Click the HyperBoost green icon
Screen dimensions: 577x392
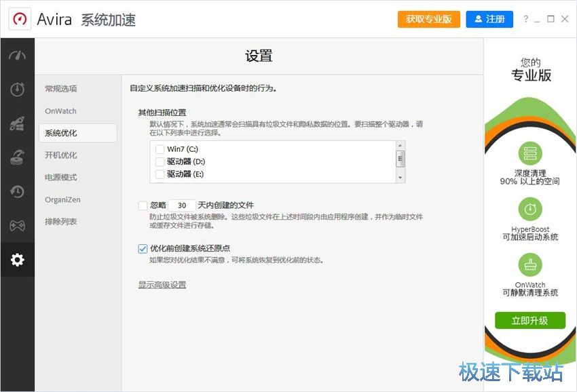[x=530, y=210]
